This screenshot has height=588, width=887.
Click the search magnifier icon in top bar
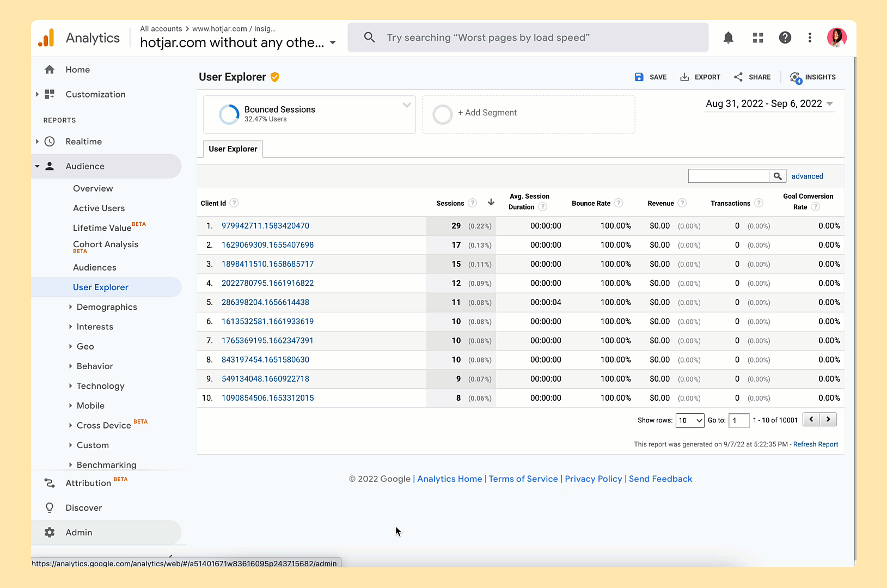tap(369, 38)
